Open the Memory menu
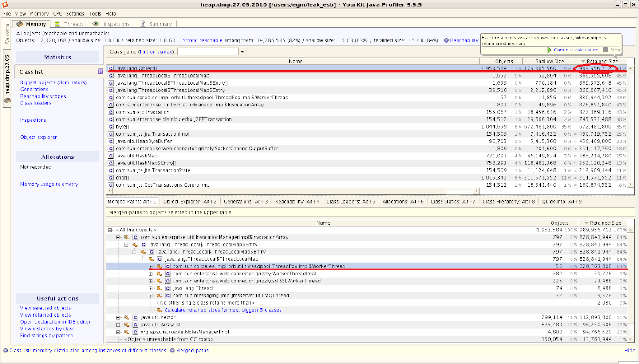This screenshot has width=639, height=364. coord(39,14)
